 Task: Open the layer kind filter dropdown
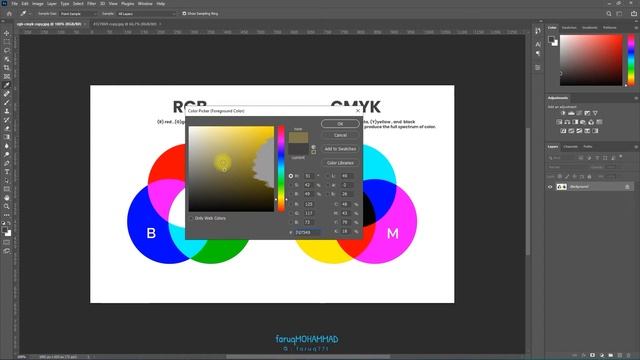(562, 158)
